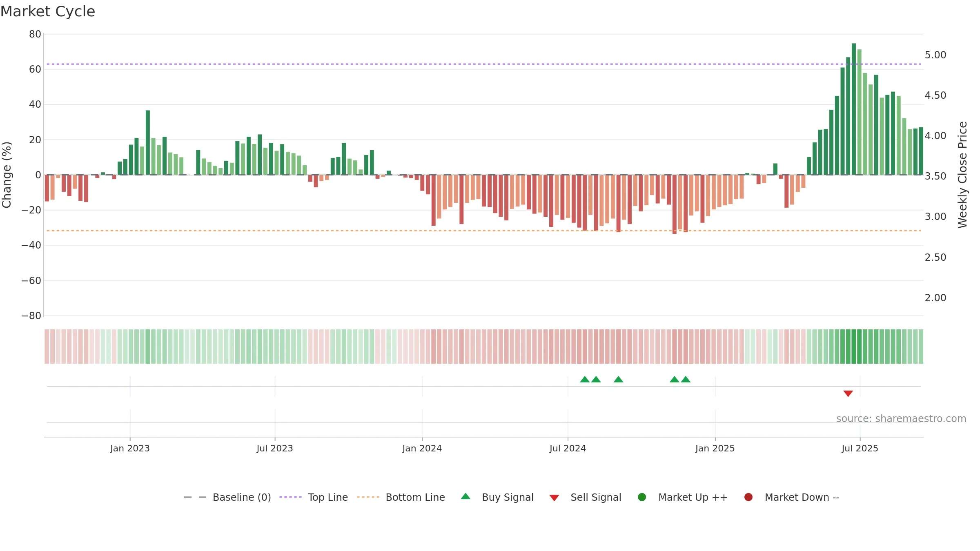Click the grey dashed Baseline legend sample
The width and height of the screenshot is (980, 551).
point(195,497)
